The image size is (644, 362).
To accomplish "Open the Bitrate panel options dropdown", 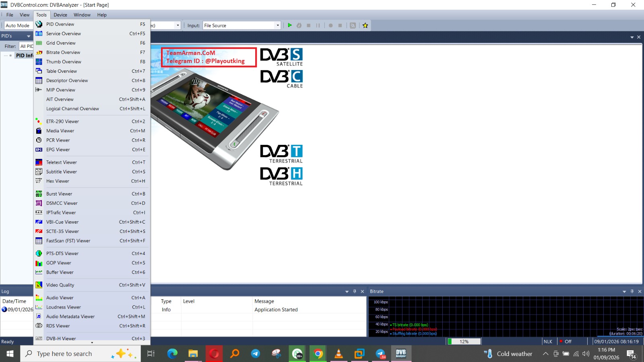I will pyautogui.click(x=624, y=292).
